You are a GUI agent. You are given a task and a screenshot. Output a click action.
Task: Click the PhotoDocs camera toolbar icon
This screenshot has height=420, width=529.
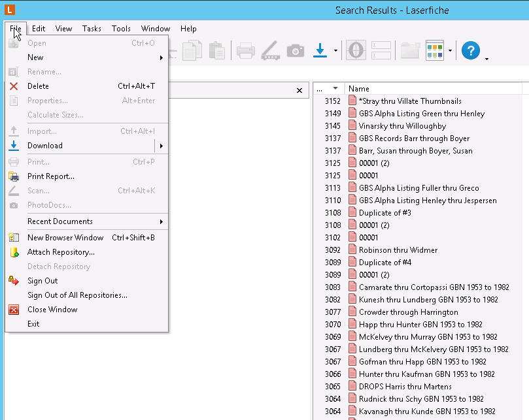[x=296, y=51]
